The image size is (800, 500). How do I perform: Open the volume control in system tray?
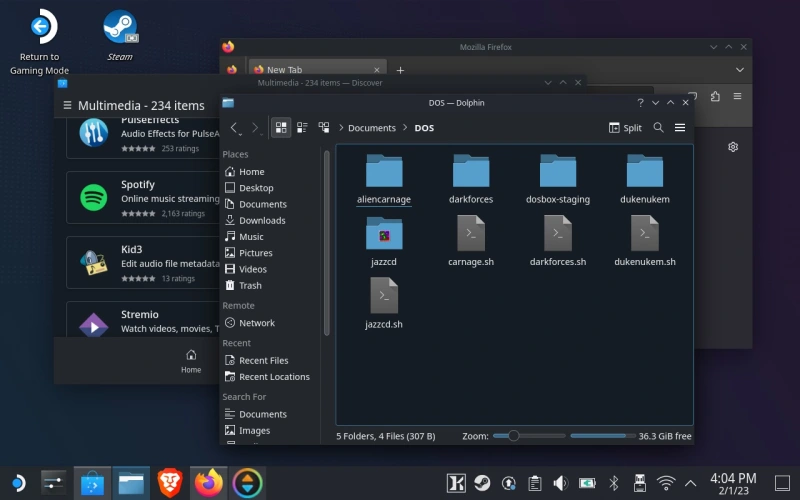(560, 484)
